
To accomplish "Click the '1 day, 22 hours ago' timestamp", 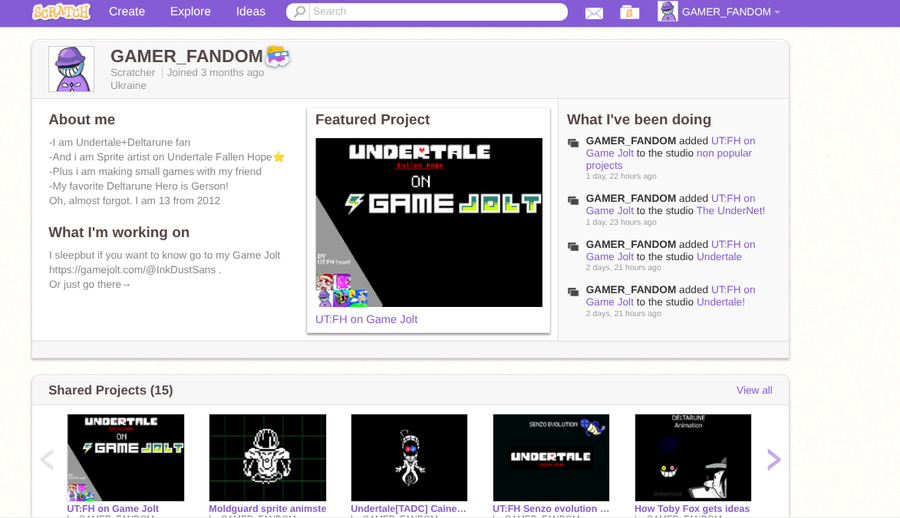I will (621, 176).
